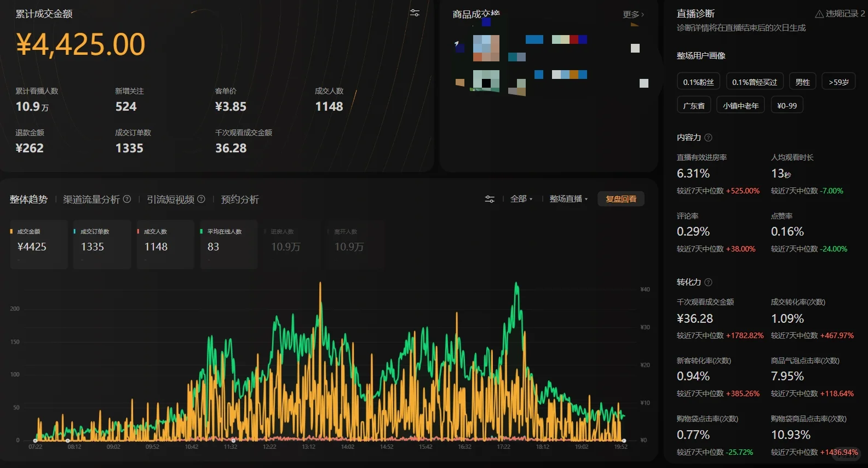Click warning triangle icon for 违规记录
Image resolution: width=868 pixels, height=468 pixels.
(x=819, y=14)
